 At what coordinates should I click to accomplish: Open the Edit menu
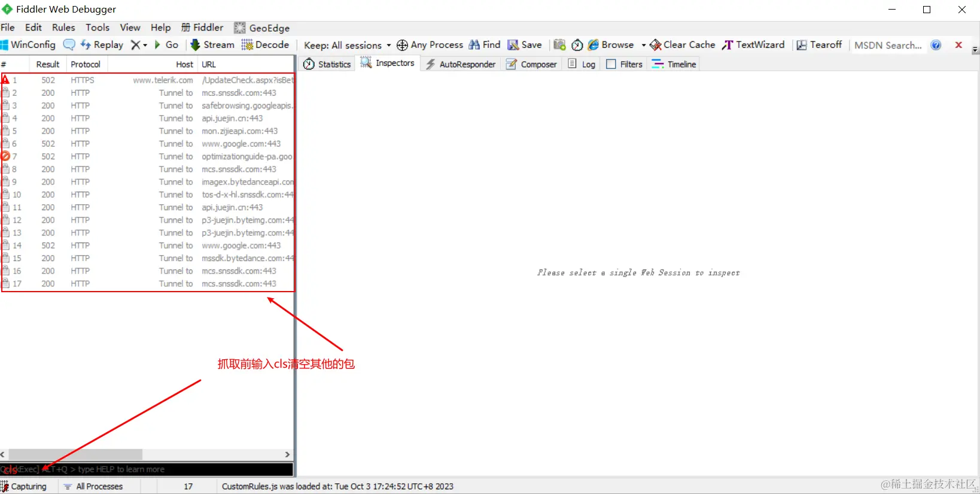(34, 28)
